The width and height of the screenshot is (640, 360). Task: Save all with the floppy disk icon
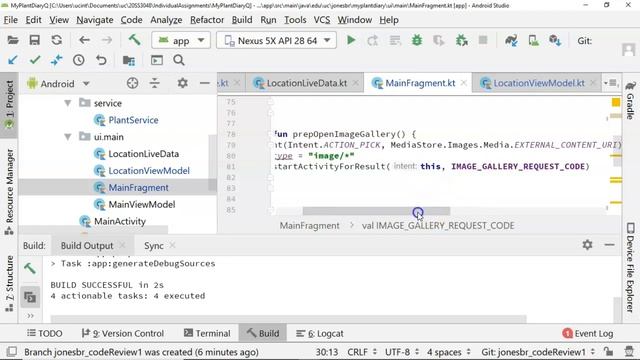35,40
